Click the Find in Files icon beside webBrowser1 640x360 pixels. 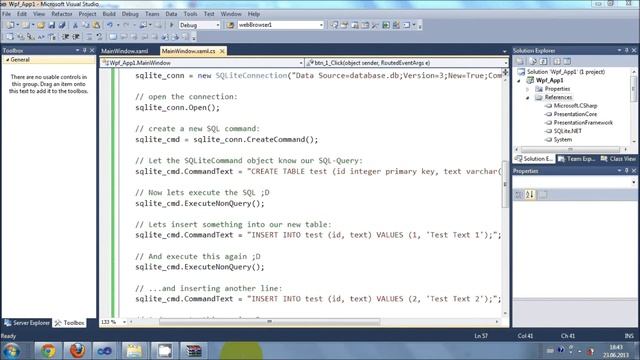click(230, 25)
